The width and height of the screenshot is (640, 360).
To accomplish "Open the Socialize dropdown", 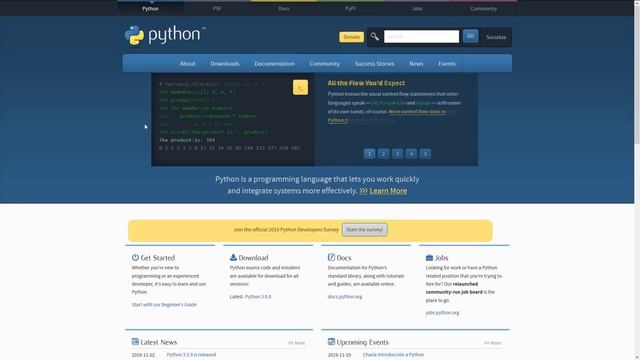I will 496,37.
